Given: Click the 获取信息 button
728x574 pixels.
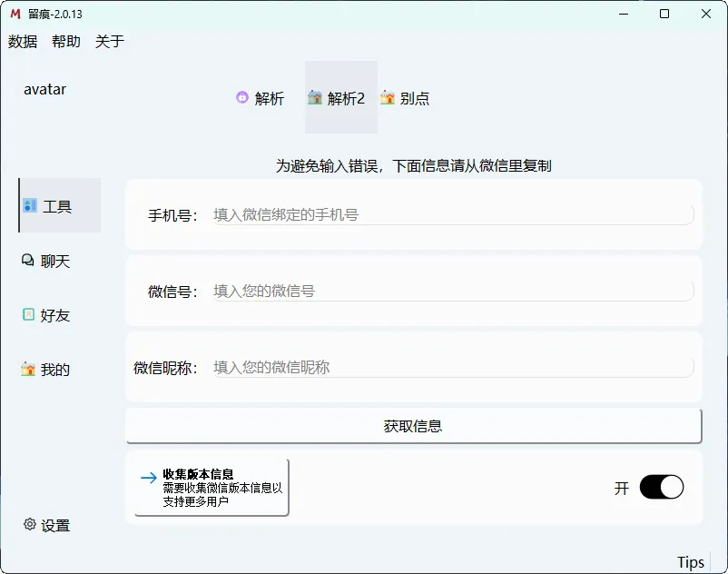Looking at the screenshot, I should pyautogui.click(x=413, y=425).
